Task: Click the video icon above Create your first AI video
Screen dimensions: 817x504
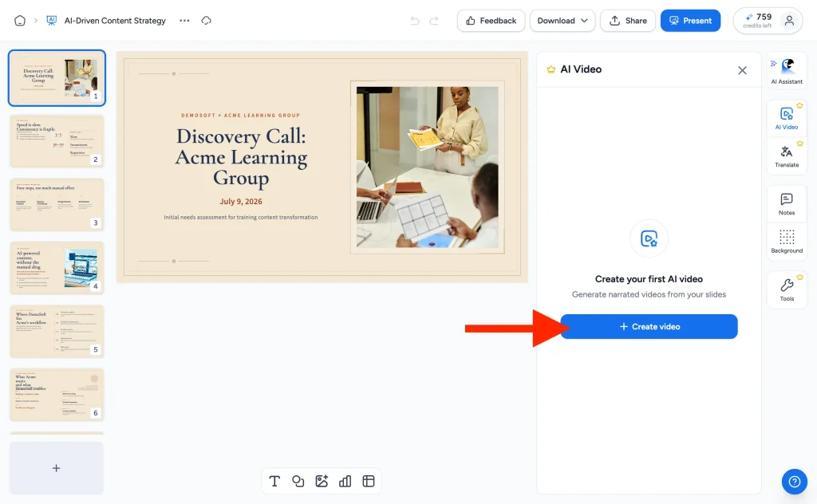Action: [x=649, y=238]
